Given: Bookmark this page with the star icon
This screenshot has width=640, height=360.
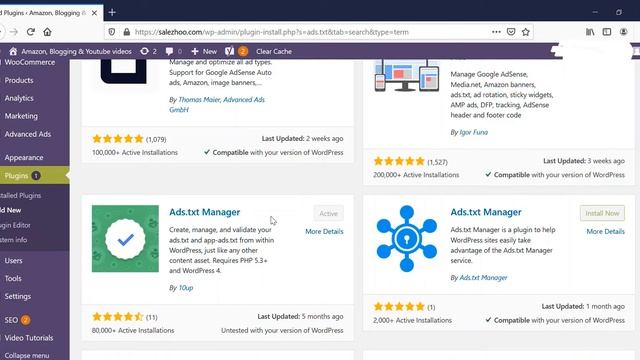Looking at the screenshot, I should (x=526, y=32).
